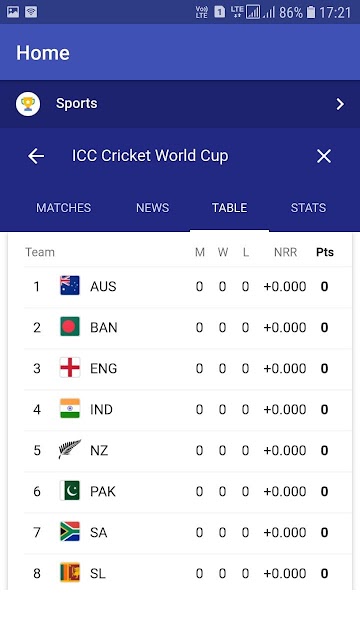Viewport: 360px width, 640px height.
Task: Open the Home title in header
Action: click(43, 53)
